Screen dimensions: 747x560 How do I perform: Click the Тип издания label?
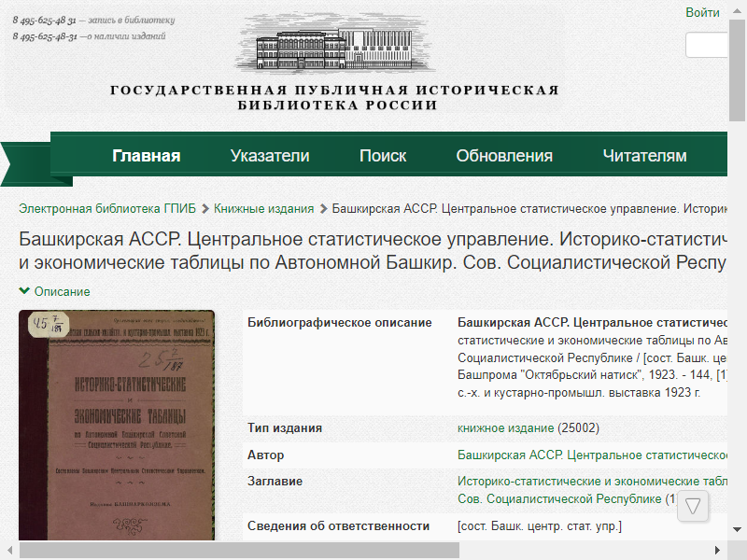(x=285, y=427)
